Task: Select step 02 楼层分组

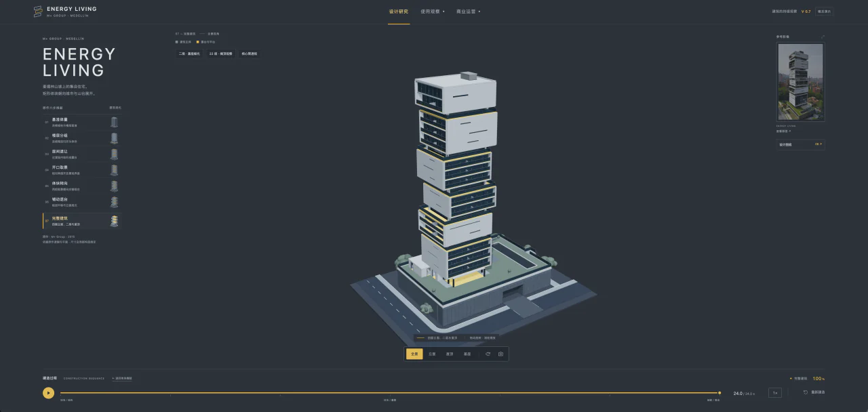Action: pos(81,138)
